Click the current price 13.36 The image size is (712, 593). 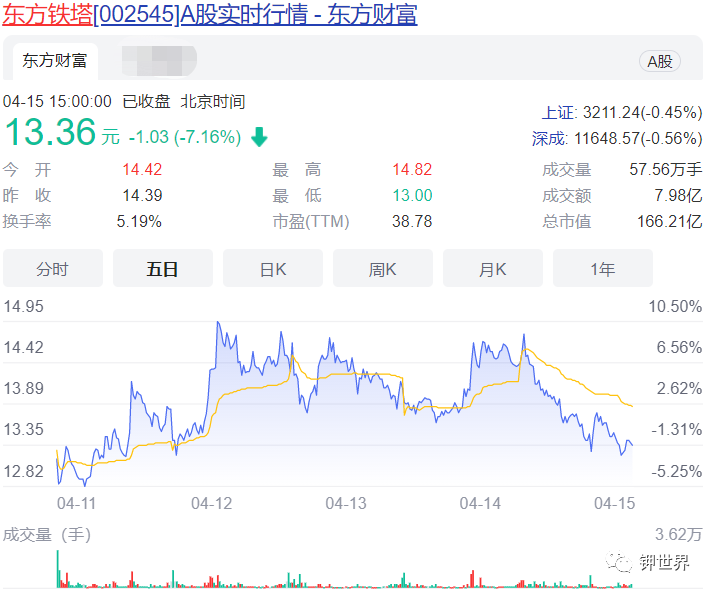coord(50,132)
